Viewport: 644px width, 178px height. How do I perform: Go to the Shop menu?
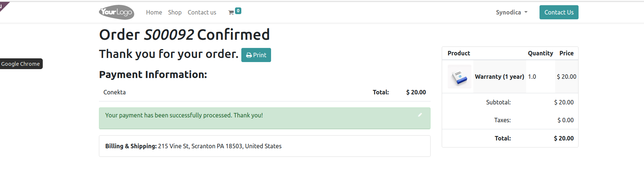175,12
